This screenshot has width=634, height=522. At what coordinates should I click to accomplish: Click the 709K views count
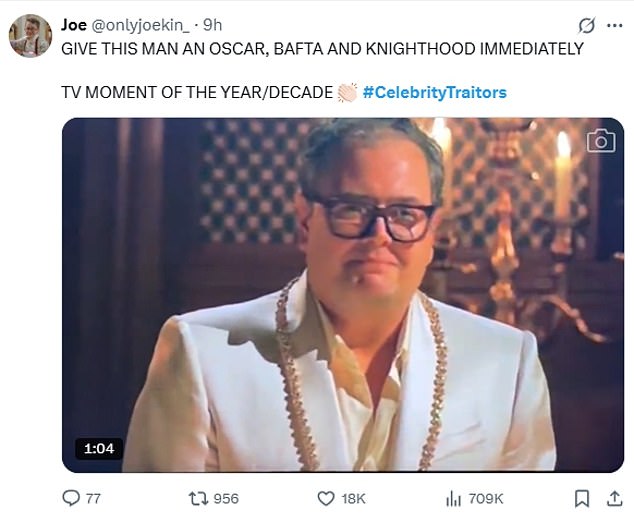(486, 498)
